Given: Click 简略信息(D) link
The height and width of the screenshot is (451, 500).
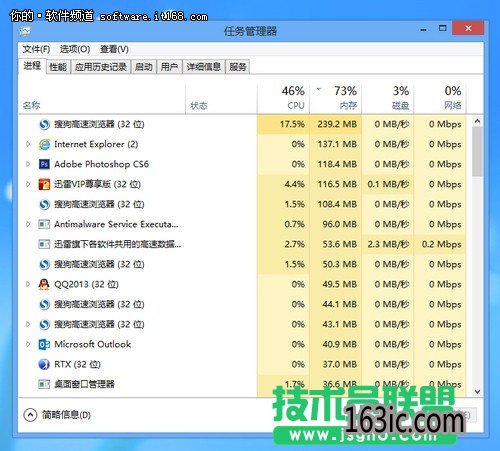Looking at the screenshot, I should click(x=66, y=415).
